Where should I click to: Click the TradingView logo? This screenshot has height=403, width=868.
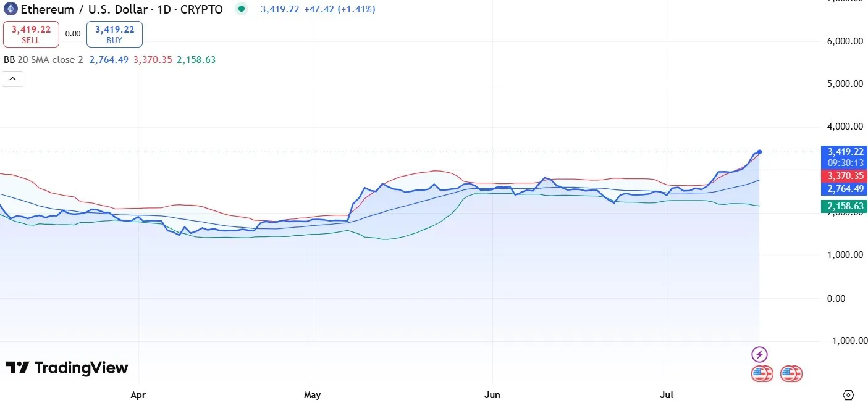65,368
